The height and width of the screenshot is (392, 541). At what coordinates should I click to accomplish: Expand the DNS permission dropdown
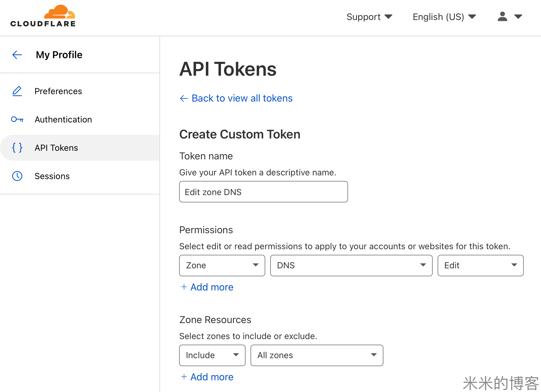tap(351, 265)
